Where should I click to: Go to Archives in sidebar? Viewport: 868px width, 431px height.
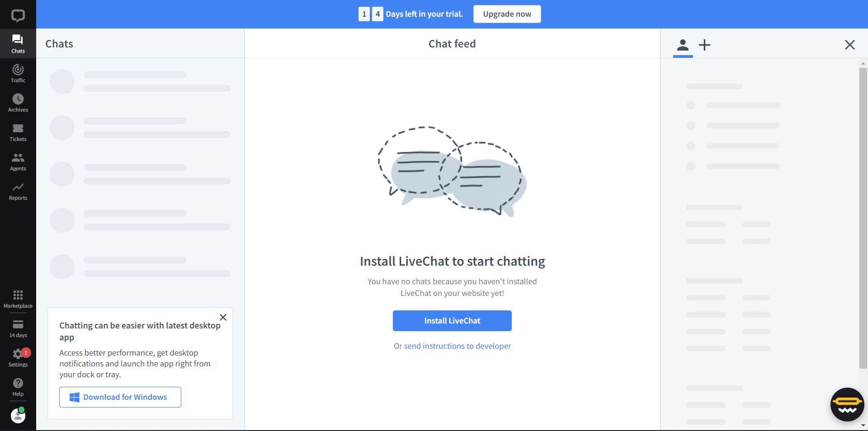click(x=18, y=103)
